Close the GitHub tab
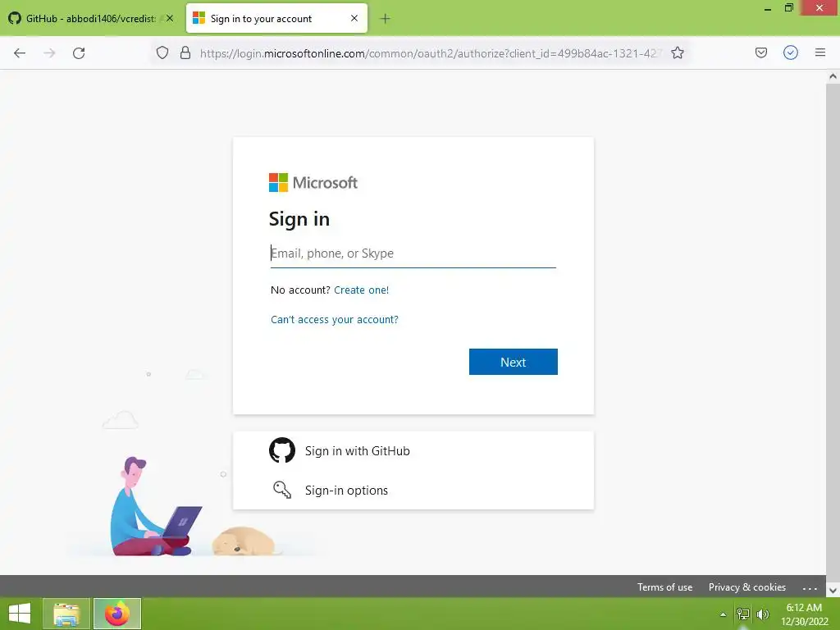This screenshot has height=630, width=840. pos(169,18)
